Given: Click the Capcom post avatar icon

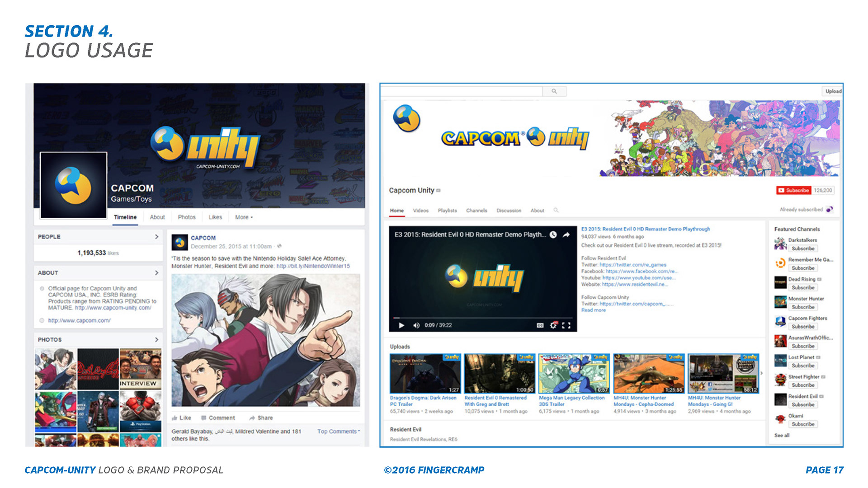Looking at the screenshot, I should pos(179,242).
